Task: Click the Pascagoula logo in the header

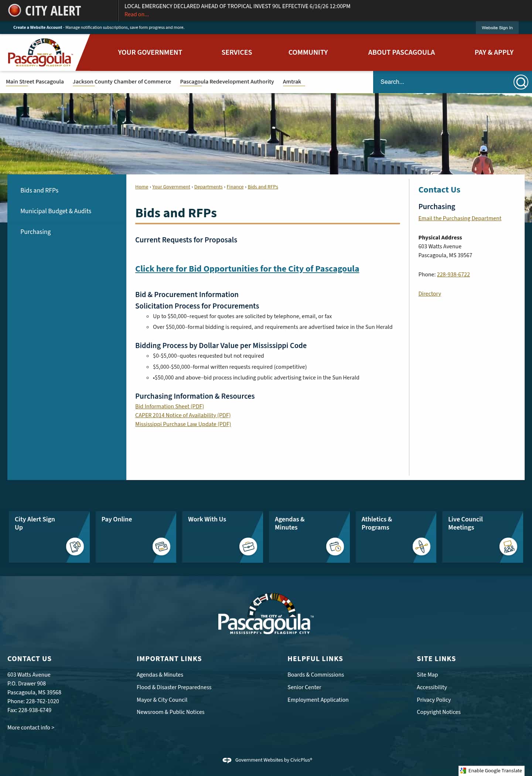Action: (x=40, y=53)
